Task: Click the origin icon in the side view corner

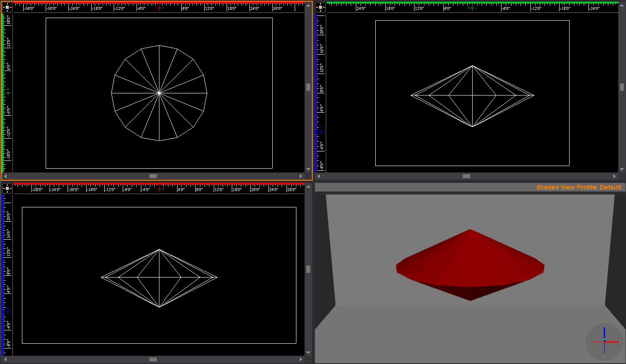Action: [x=321, y=7]
